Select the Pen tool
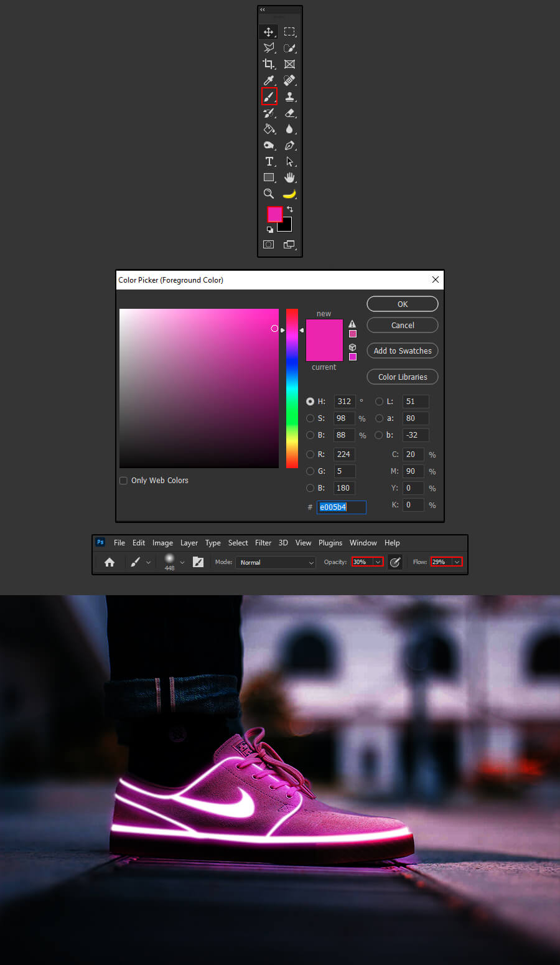 coord(289,145)
